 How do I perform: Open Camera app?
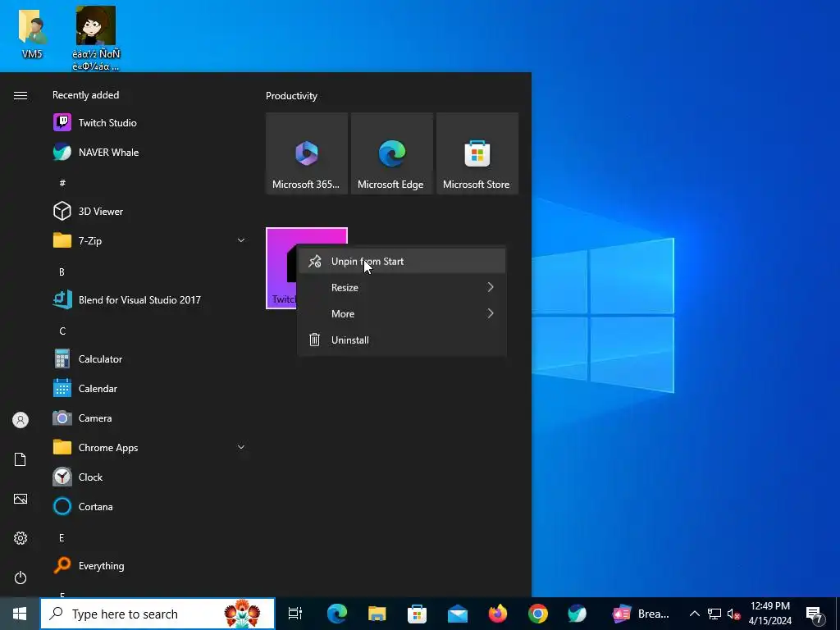click(149, 418)
